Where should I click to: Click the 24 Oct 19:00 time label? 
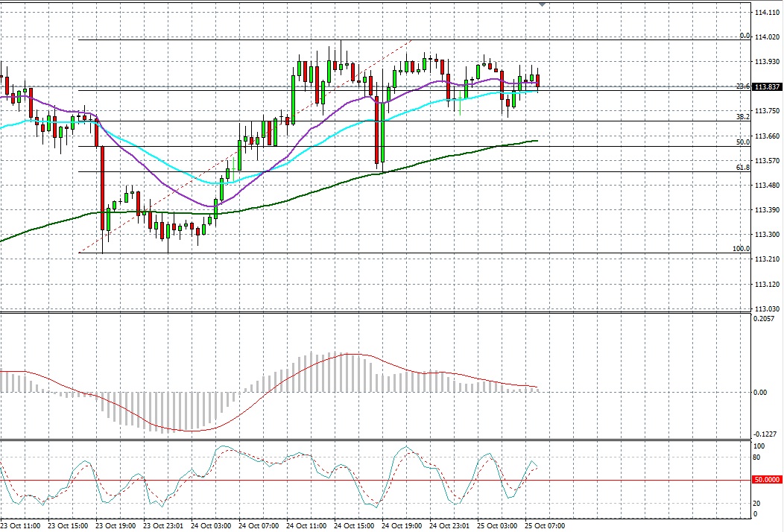coord(402,526)
